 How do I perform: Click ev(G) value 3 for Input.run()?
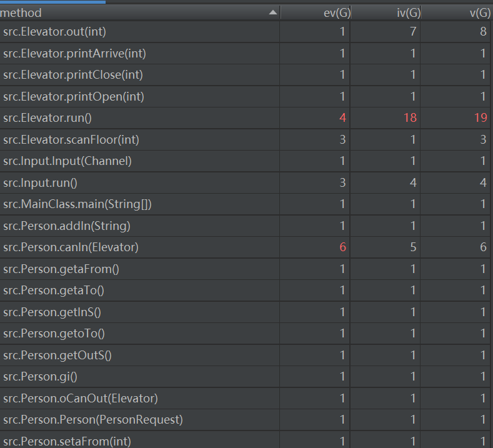tap(342, 182)
